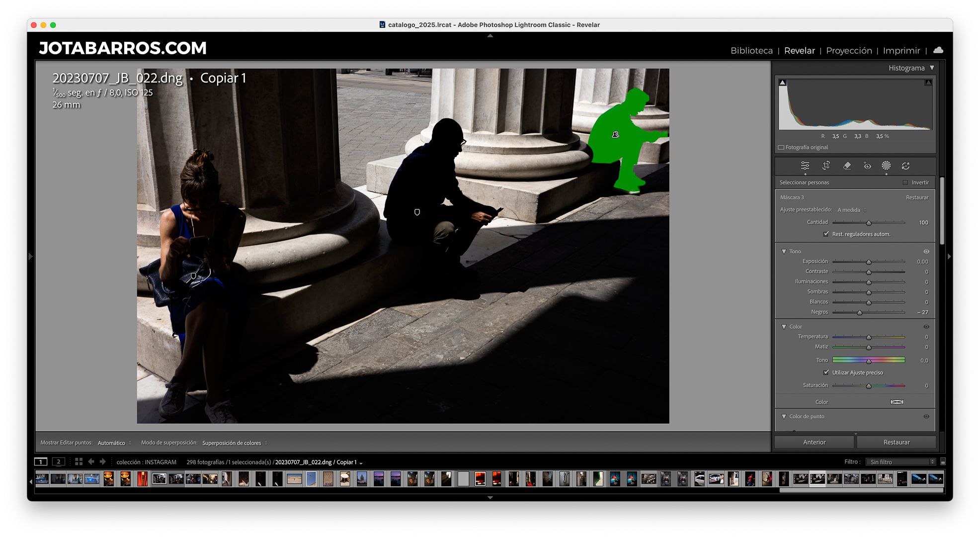Select the Red eye correction tool
The height and width of the screenshot is (537, 980).
tap(867, 166)
